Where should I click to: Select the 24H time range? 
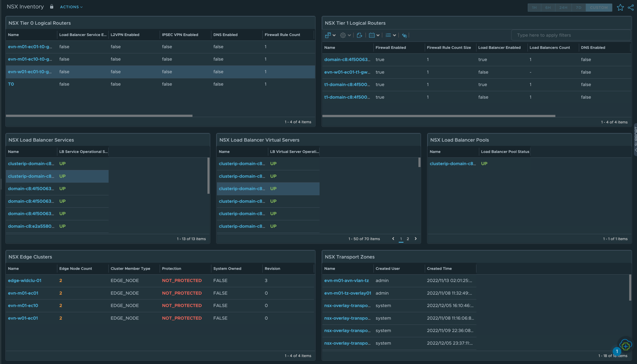tap(563, 8)
